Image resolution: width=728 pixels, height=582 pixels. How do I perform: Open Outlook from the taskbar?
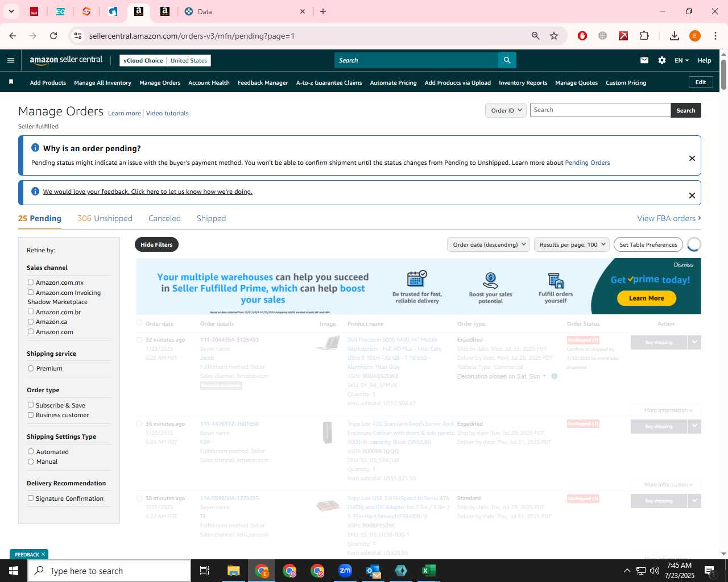[373, 571]
